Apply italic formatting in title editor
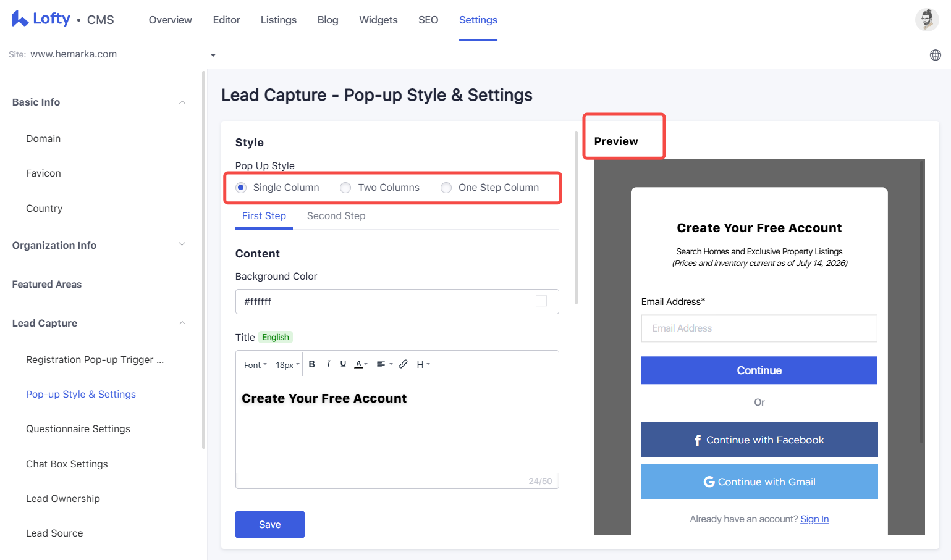The image size is (951, 560). pos(328,364)
